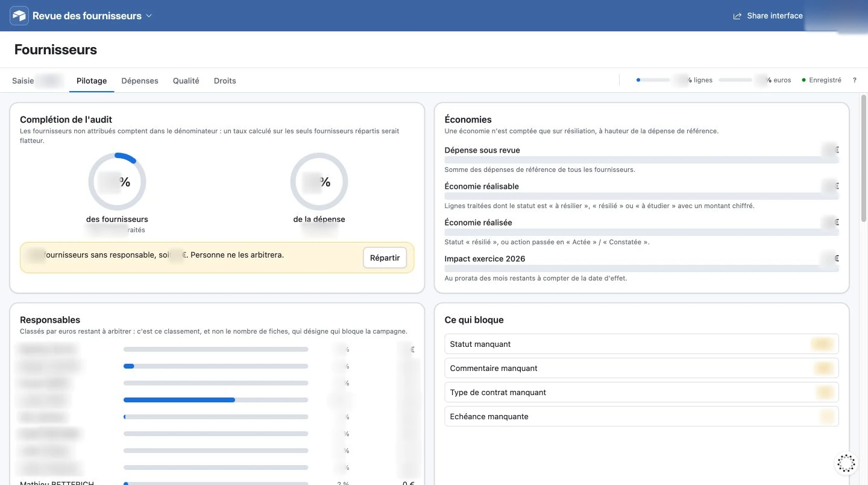Click the Répartir button
Screen dimensions: 868x485
385,258
